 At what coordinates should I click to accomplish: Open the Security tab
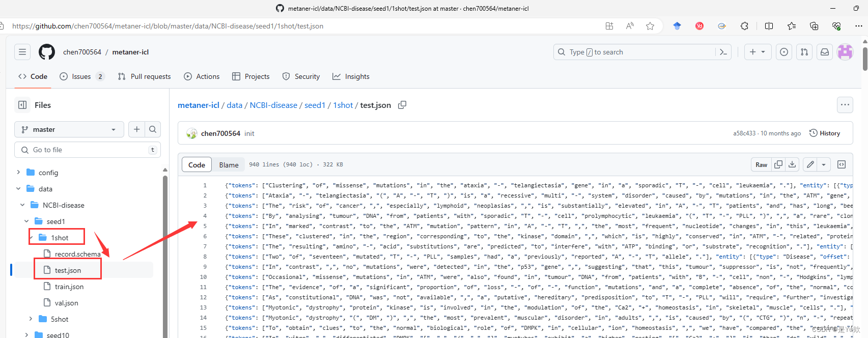coord(301,76)
